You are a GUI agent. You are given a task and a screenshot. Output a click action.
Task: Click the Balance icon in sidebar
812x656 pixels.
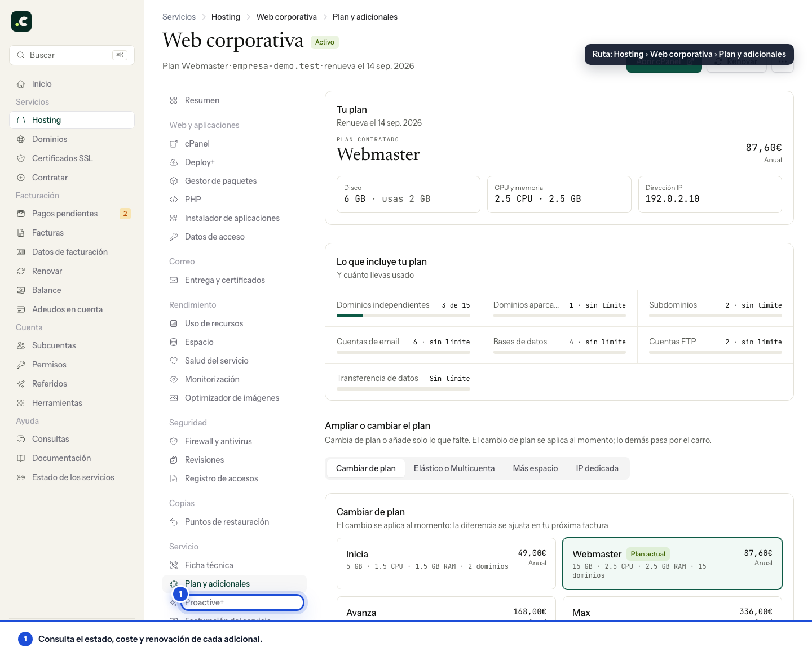21,290
